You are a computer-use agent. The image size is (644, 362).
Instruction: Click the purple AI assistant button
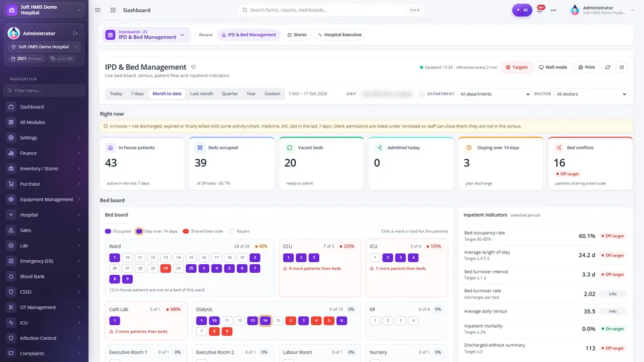522,10
